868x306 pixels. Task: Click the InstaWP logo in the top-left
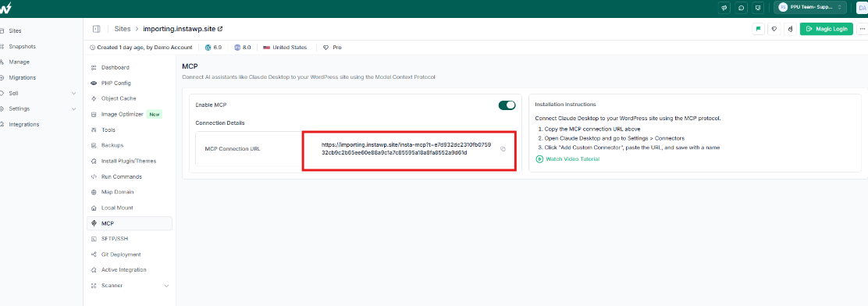coord(5,9)
